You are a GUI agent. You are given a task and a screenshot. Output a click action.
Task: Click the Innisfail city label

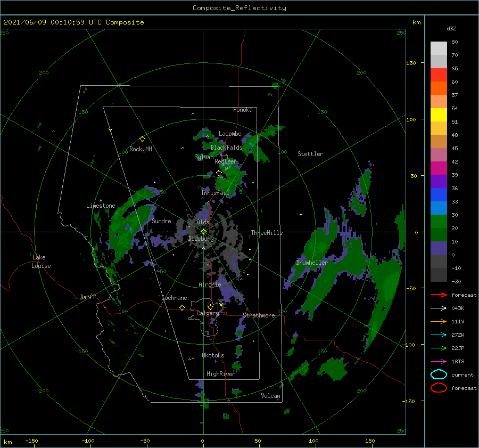click(215, 193)
